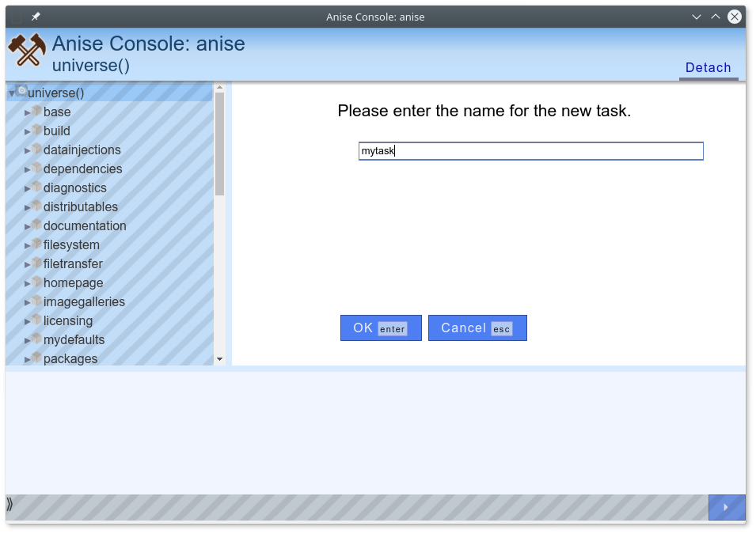Image resolution: width=756 pixels, height=534 pixels.
Task: Expand the base tree node
Action: (28, 113)
